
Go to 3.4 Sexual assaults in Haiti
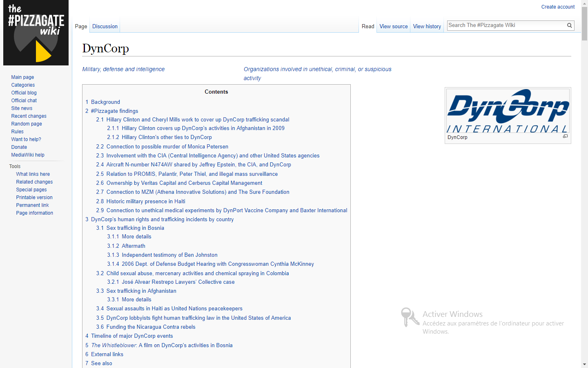click(x=169, y=309)
